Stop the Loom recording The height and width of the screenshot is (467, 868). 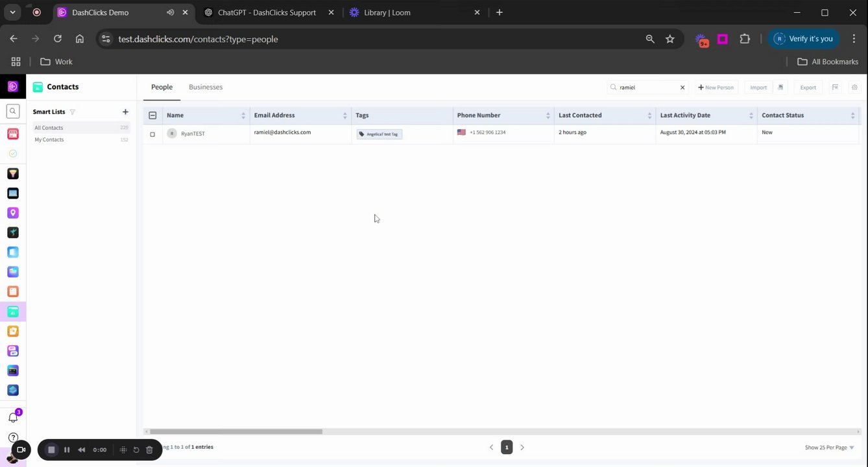tap(51, 449)
